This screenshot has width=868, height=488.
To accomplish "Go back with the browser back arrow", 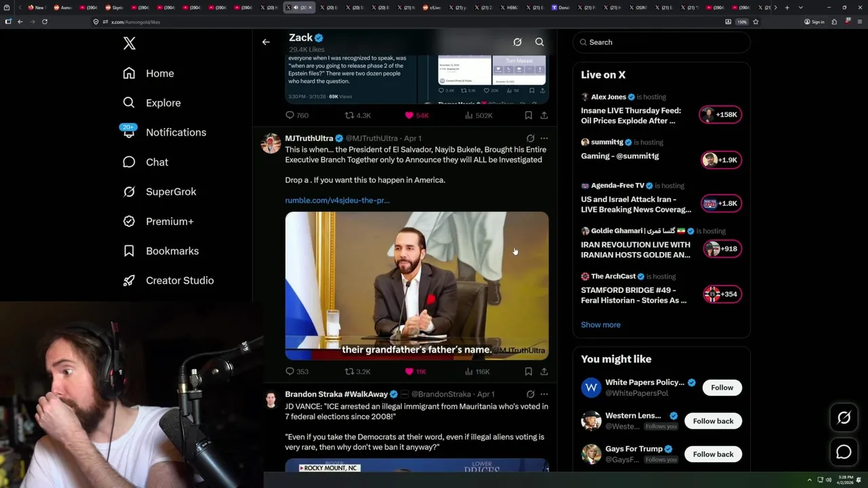I will pyautogui.click(x=20, y=22).
